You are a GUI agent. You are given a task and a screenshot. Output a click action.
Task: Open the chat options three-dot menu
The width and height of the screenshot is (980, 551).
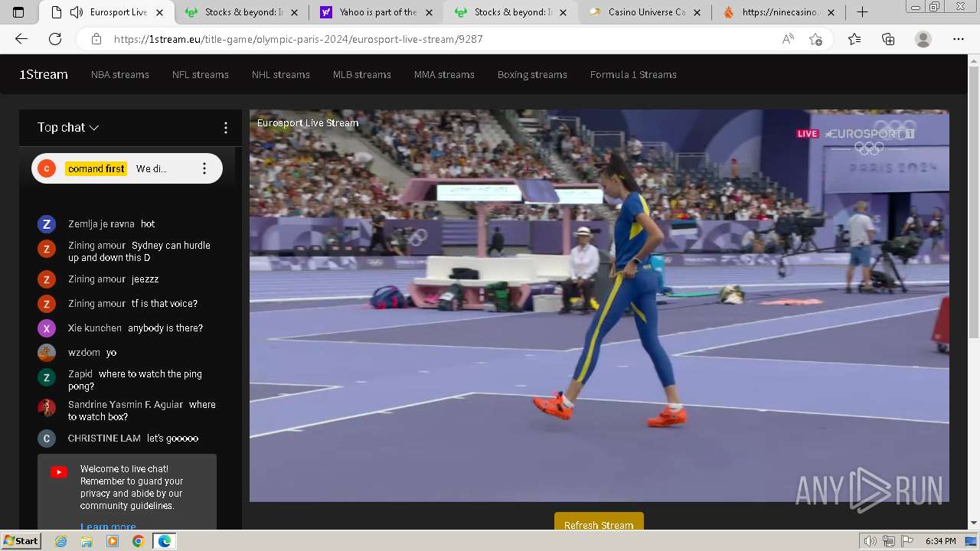[x=225, y=128]
